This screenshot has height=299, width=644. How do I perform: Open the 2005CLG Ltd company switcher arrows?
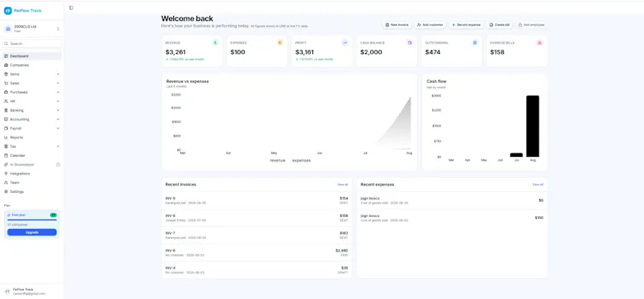pos(58,29)
